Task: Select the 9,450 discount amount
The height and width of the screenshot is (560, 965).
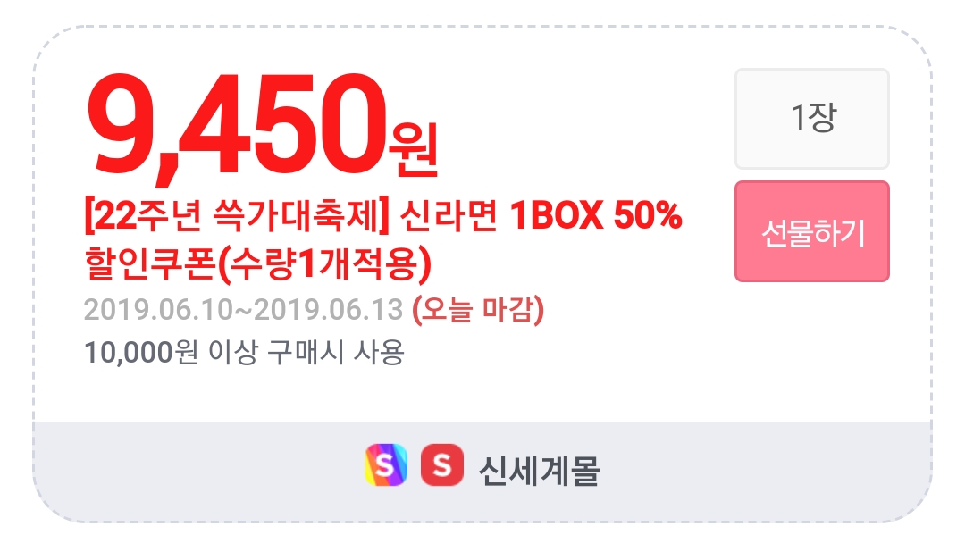Action: coord(238,124)
